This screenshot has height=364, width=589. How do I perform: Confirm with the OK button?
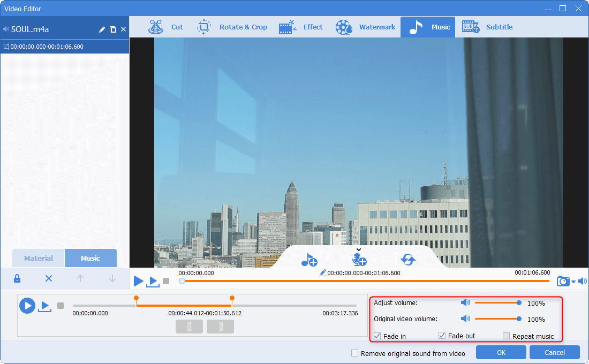click(501, 352)
